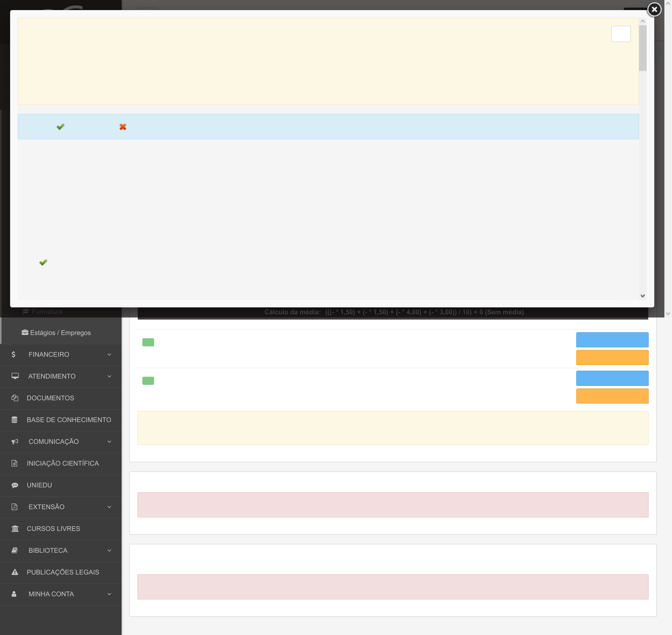The height and width of the screenshot is (635, 672).
Task: Click the megaphone icon next to Comunicação
Action: (15, 441)
